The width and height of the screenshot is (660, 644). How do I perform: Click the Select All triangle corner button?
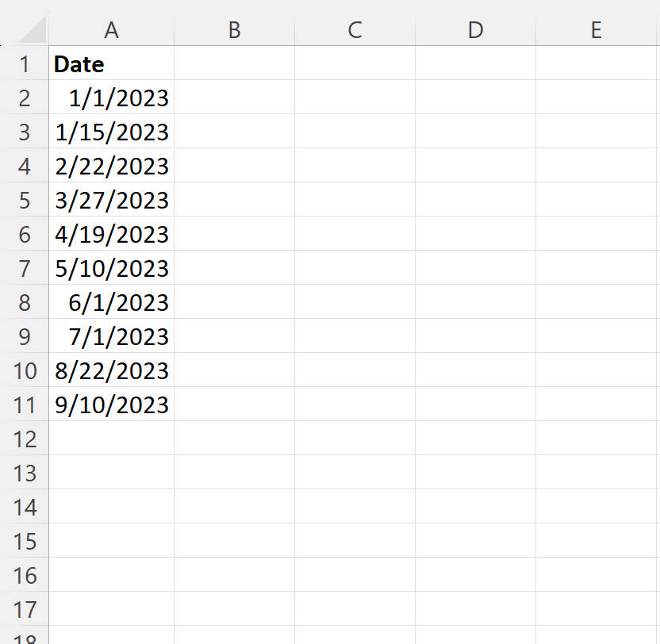click(25, 30)
